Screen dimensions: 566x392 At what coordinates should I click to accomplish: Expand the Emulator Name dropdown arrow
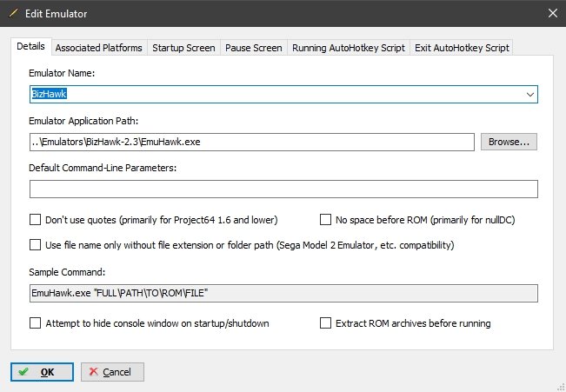coord(529,95)
